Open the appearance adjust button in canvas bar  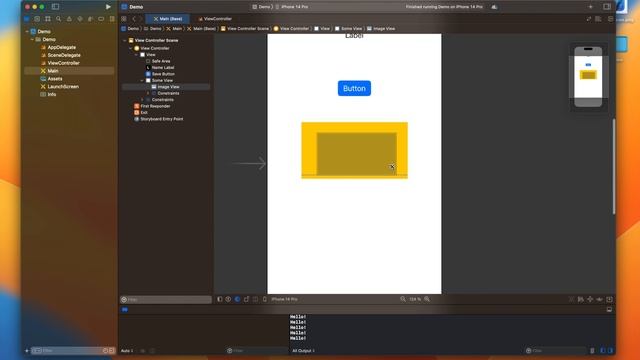pyautogui.click(x=238, y=299)
